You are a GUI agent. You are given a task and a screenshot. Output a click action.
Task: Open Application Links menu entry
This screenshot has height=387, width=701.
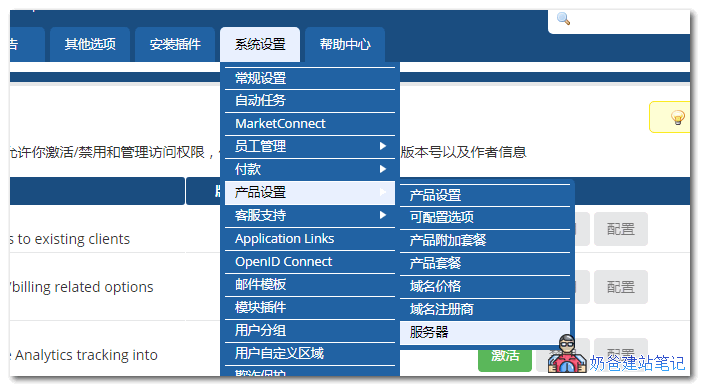(x=310, y=239)
